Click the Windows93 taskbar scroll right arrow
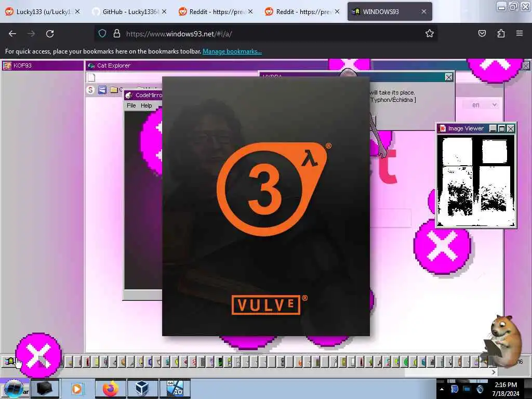Image resolution: width=532 pixels, height=399 pixels. pos(494,372)
